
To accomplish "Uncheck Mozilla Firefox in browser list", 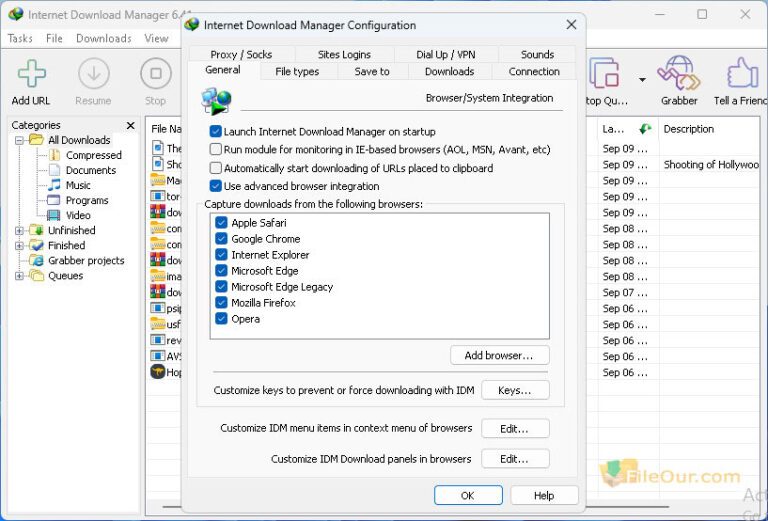I will tap(221, 303).
